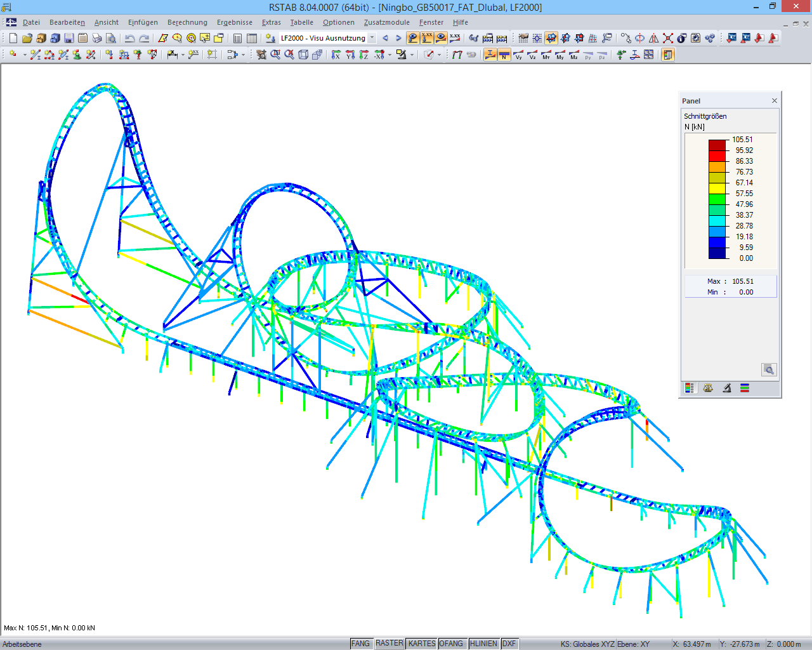
Task: Show torsional moment Mt results
Action: click(546, 55)
